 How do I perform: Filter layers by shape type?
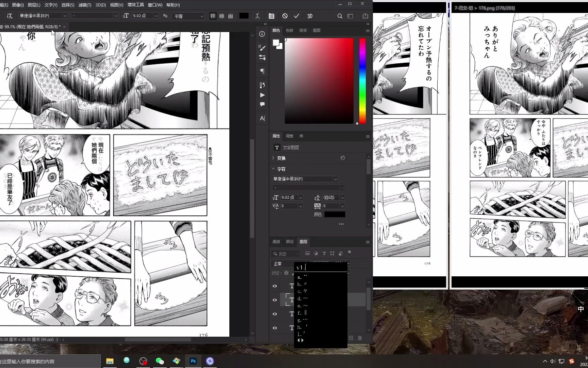[x=332, y=254]
